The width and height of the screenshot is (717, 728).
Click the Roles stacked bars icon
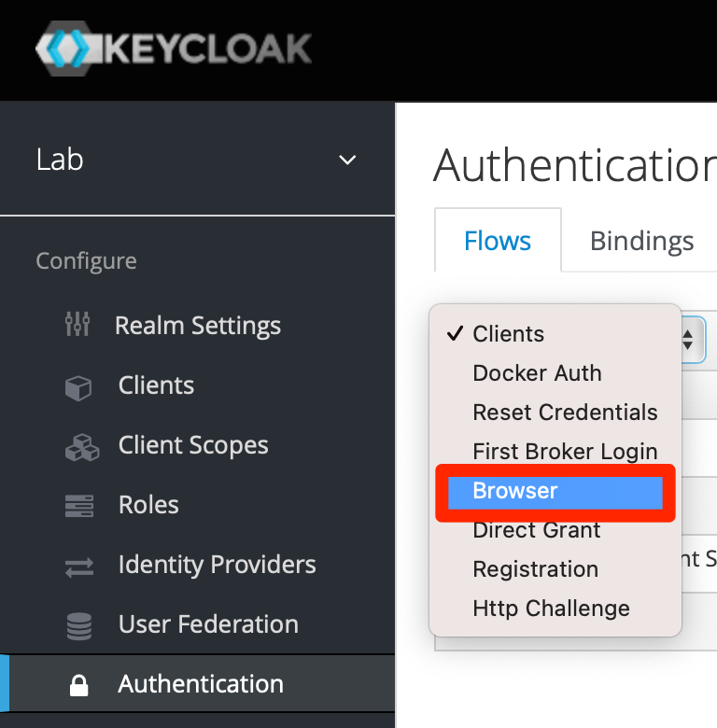pos(79,506)
